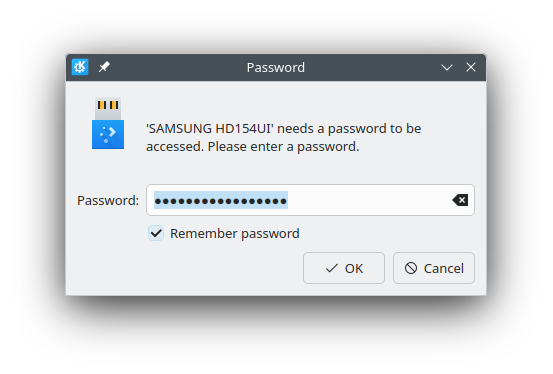Dismiss the dialog with the Cancel button
This screenshot has width=553, height=374.
(434, 268)
